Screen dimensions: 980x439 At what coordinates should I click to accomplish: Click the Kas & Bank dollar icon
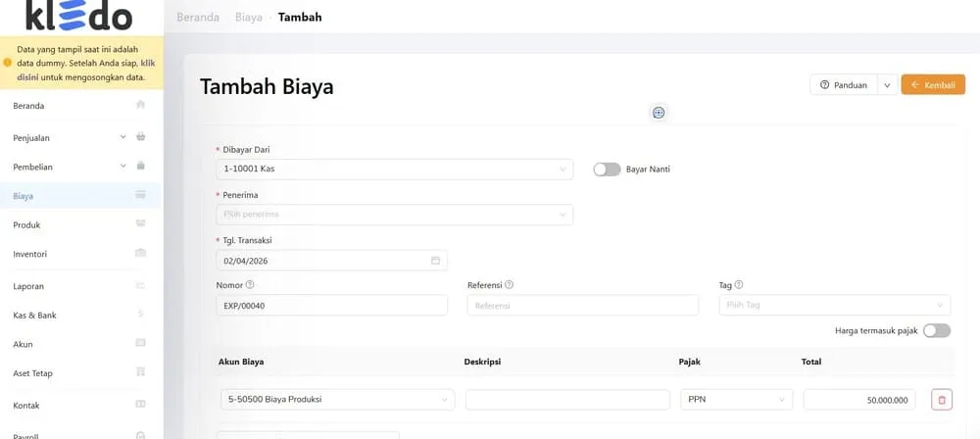click(140, 314)
